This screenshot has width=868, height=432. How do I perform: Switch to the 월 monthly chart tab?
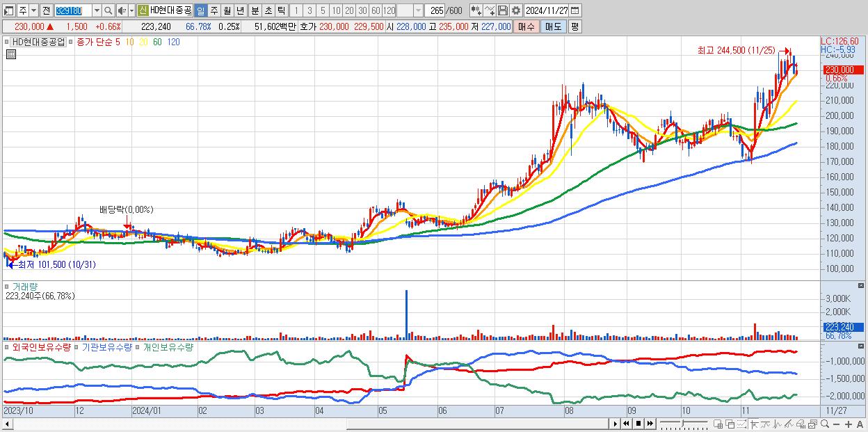pyautogui.click(x=227, y=10)
